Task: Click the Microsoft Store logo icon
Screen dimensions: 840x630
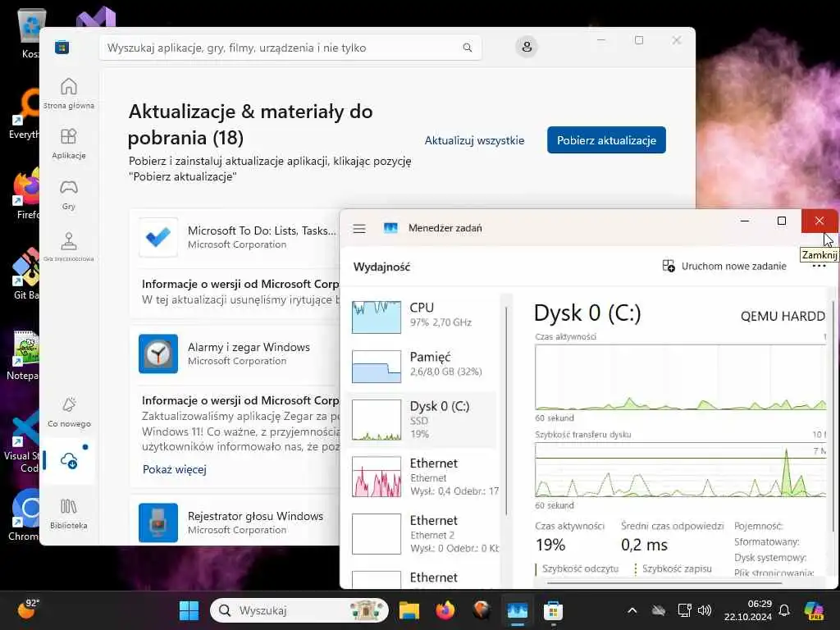Action: [62, 47]
